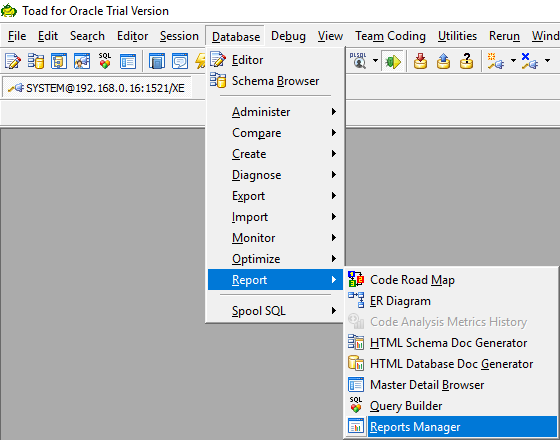Expand the Compare submenu

pos(275,133)
